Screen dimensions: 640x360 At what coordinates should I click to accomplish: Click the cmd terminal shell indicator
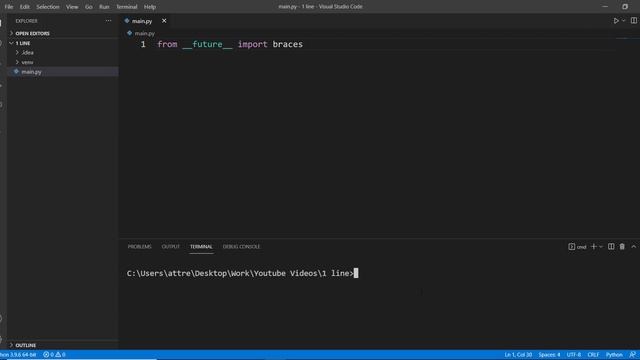point(577,247)
